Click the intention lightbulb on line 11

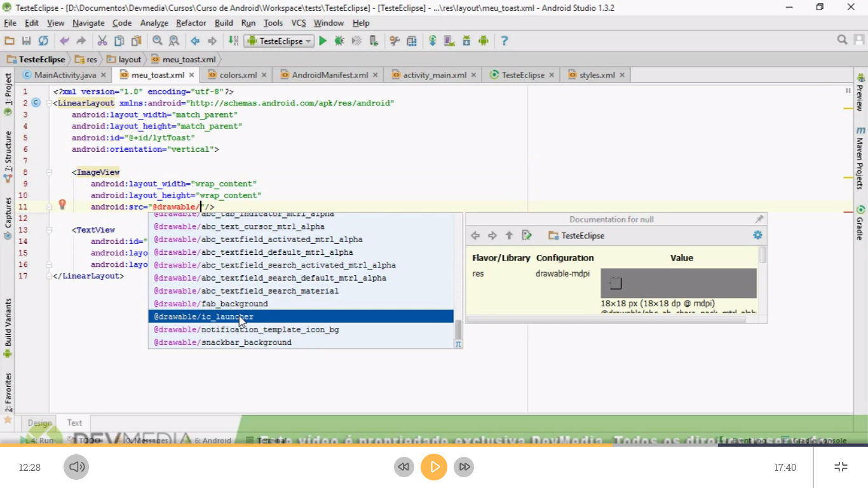[62, 204]
